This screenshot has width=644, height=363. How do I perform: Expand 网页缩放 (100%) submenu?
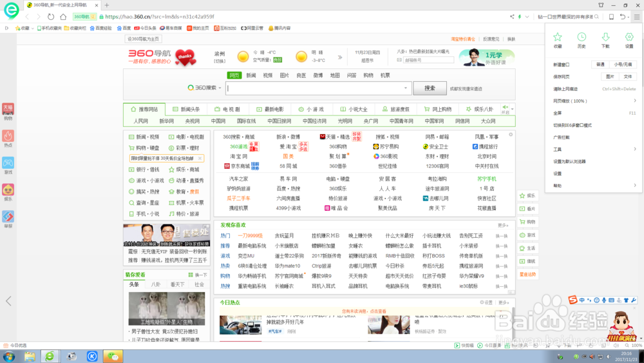click(x=635, y=101)
